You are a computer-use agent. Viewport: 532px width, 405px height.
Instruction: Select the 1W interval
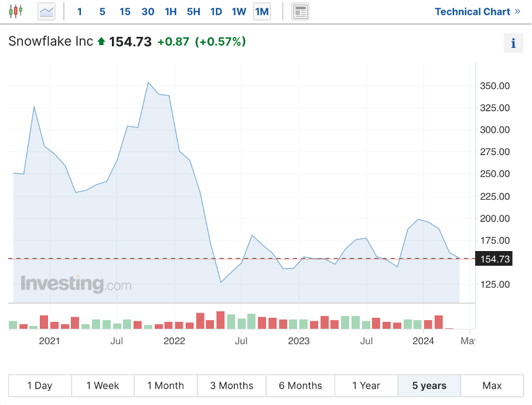pyautogui.click(x=238, y=11)
